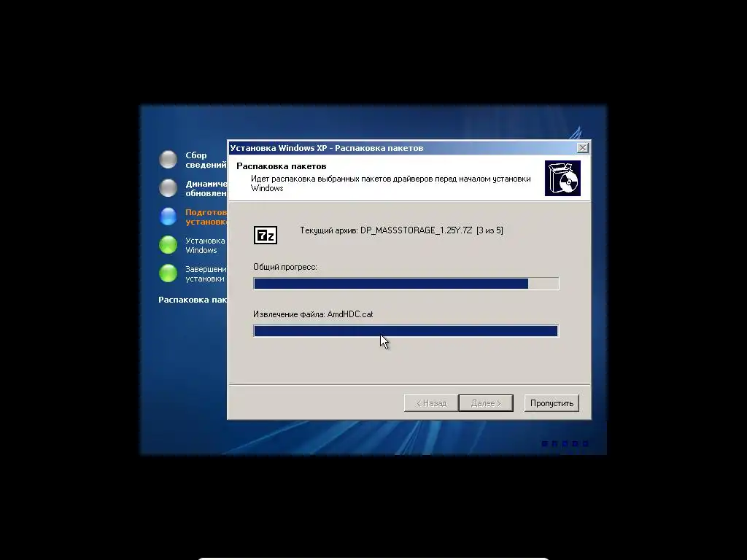
Task: Click the 7z archive icon
Action: 266,236
